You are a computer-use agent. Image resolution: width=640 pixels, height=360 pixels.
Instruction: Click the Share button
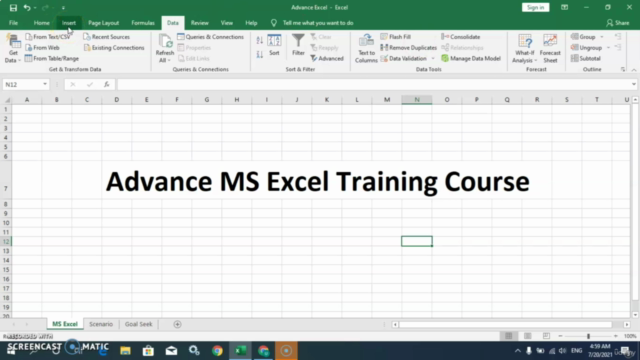[618, 23]
